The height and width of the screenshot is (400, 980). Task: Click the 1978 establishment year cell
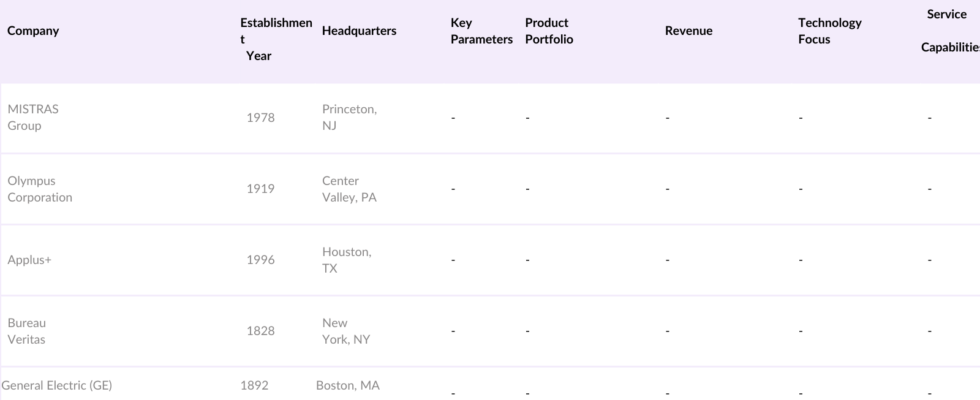(x=260, y=118)
